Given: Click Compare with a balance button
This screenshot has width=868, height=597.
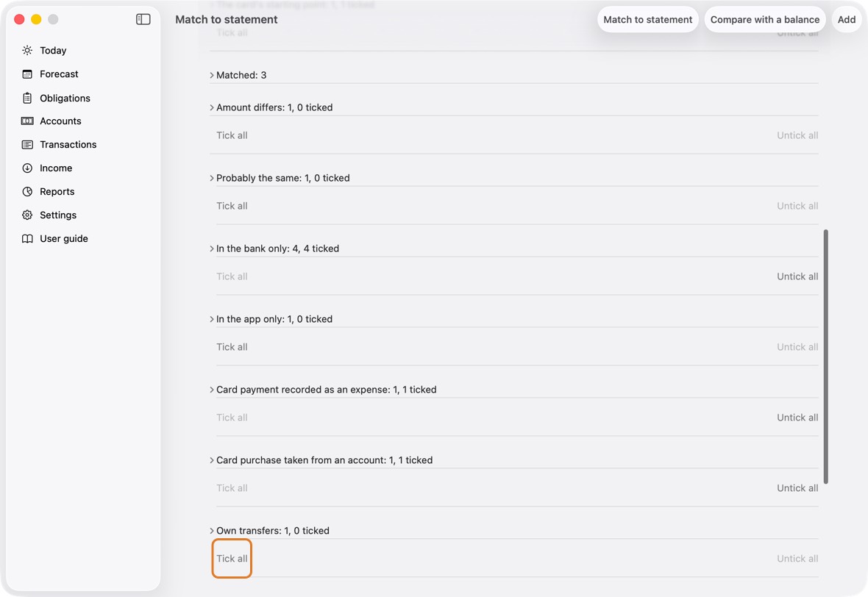Looking at the screenshot, I should pyautogui.click(x=765, y=19).
